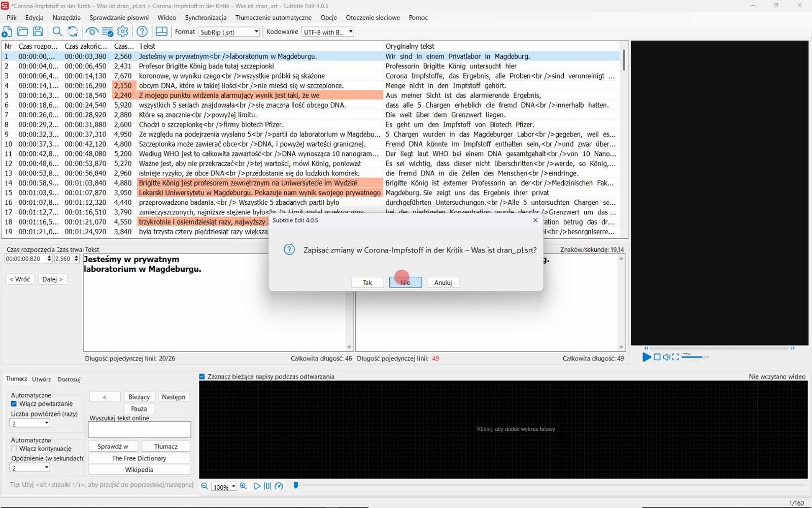Image resolution: width=812 pixels, height=508 pixels.
Task: Click Anuluj in the save dialog
Action: click(443, 282)
